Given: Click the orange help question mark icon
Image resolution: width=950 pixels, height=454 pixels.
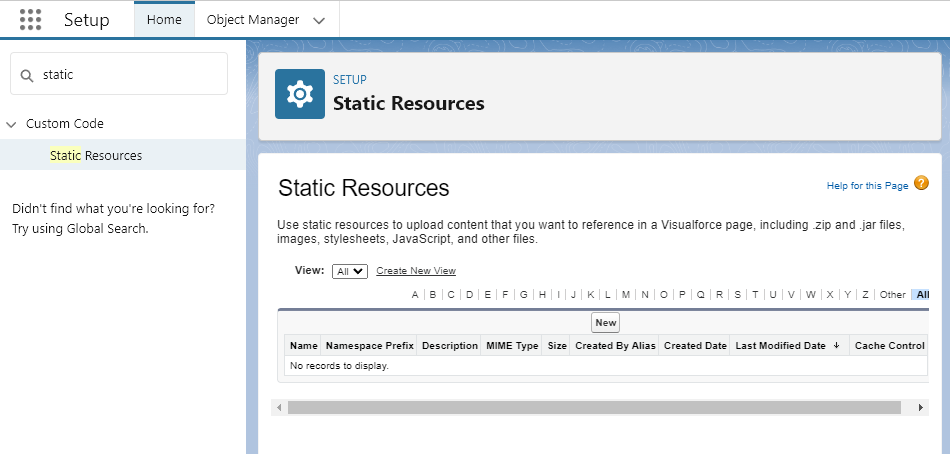Looking at the screenshot, I should tap(921, 183).
